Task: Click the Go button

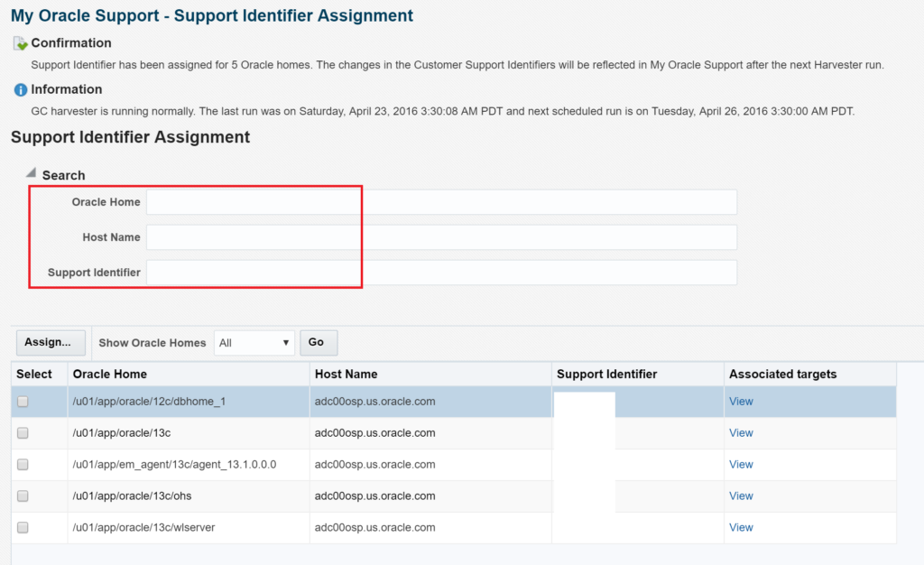Action: [319, 342]
